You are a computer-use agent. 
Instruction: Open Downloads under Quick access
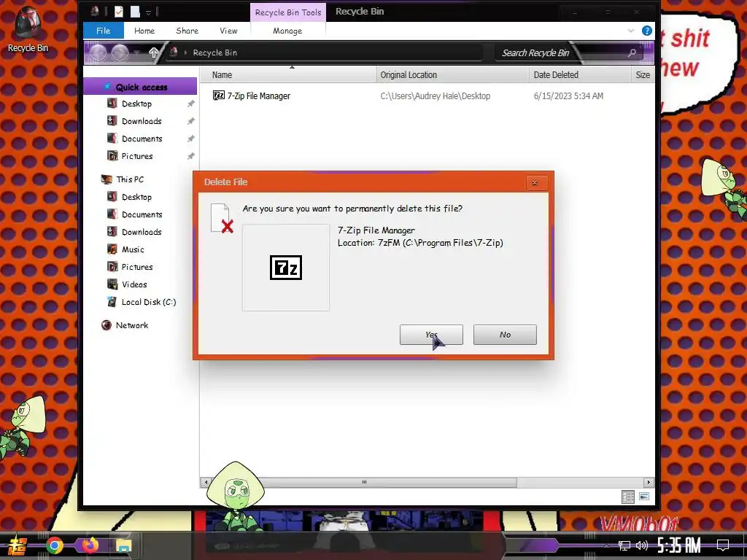[x=142, y=122]
